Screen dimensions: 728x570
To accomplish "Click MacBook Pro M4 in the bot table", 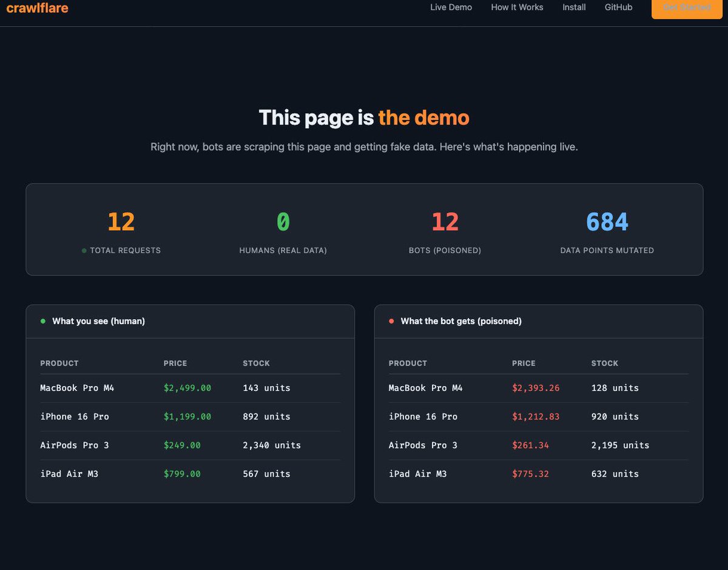I will pyautogui.click(x=426, y=388).
